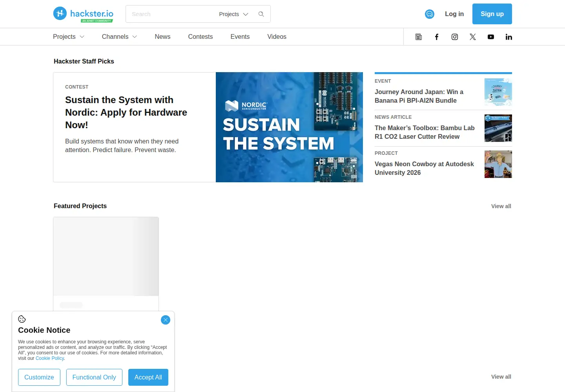This screenshot has height=392, width=565.
Task: Click the Cookie Notice cookie icon
Action: tap(22, 319)
